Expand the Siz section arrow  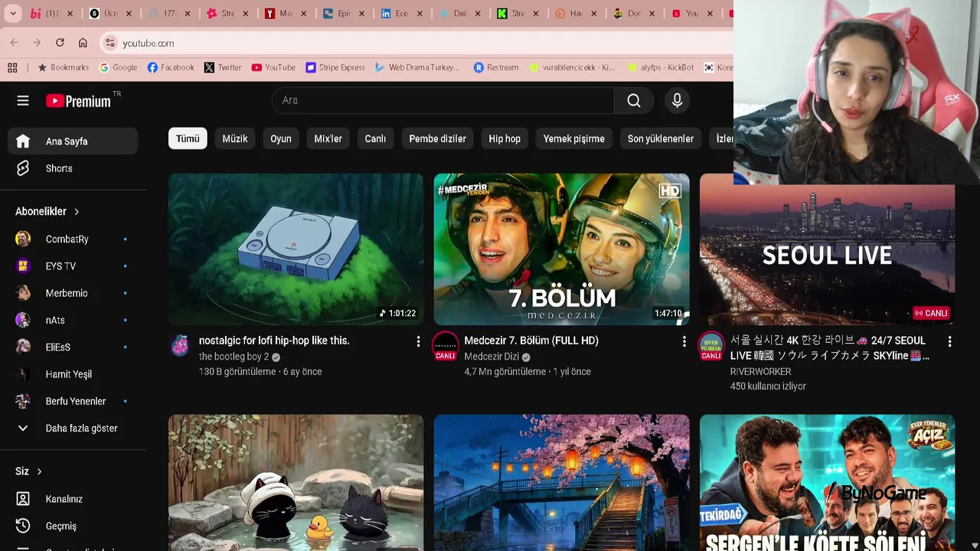pyautogui.click(x=39, y=471)
